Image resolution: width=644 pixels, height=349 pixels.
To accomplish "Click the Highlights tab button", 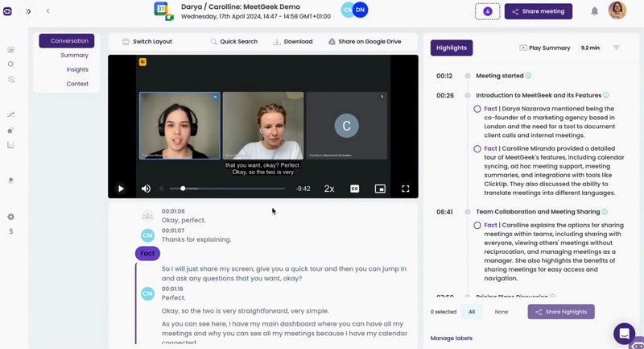I will [452, 48].
